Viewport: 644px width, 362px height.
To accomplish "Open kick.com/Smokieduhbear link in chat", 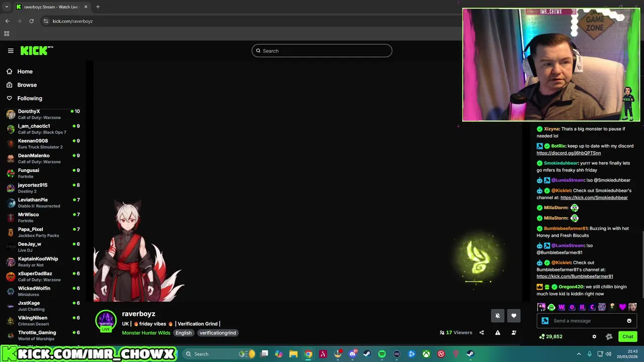I will 594,198.
